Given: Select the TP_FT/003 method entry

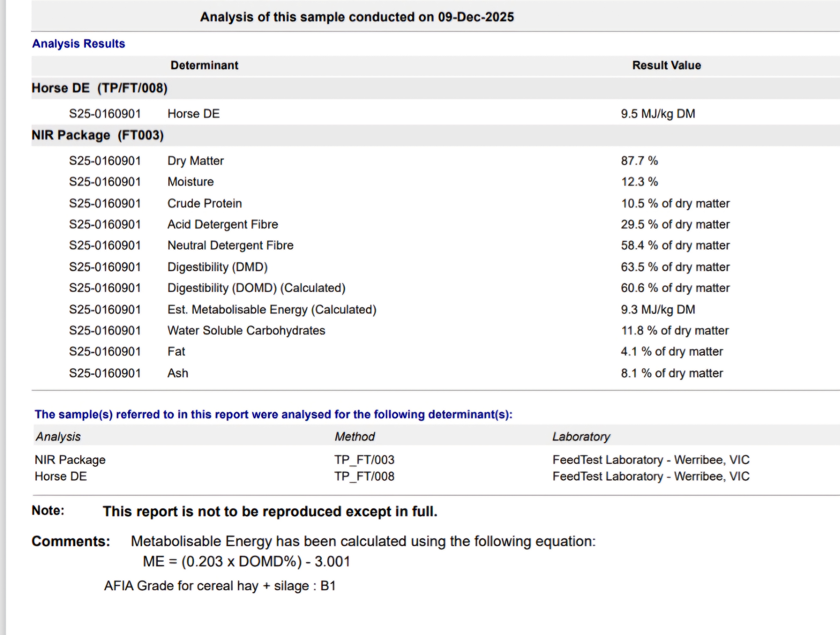Looking at the screenshot, I should click(364, 460).
